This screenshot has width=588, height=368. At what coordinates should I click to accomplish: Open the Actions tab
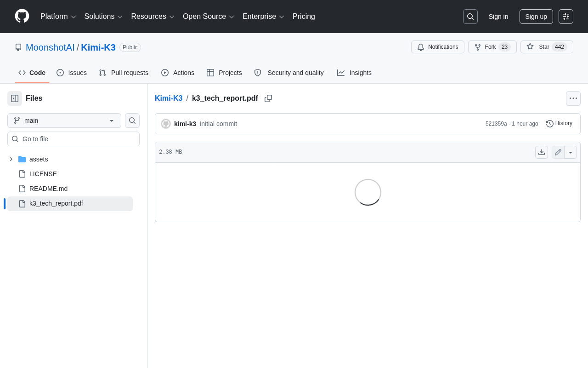[x=178, y=73]
